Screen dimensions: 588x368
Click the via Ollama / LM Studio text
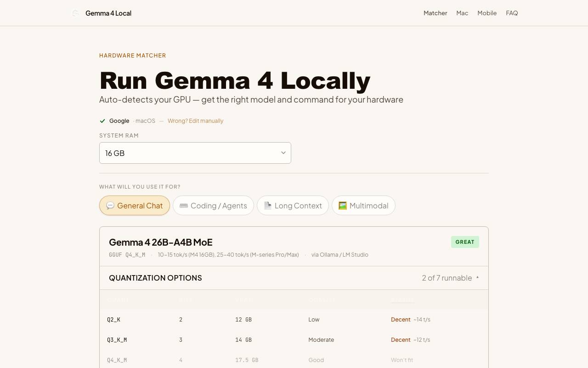(340, 255)
